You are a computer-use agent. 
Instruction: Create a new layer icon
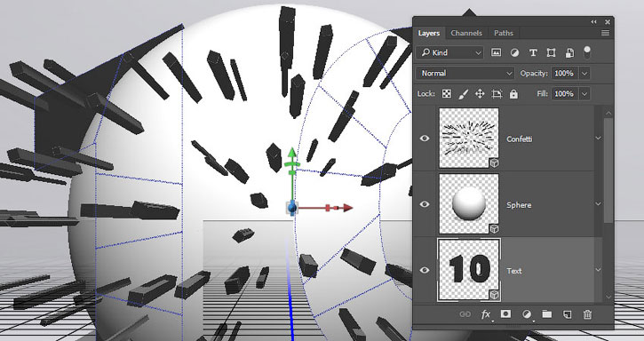[568, 314]
